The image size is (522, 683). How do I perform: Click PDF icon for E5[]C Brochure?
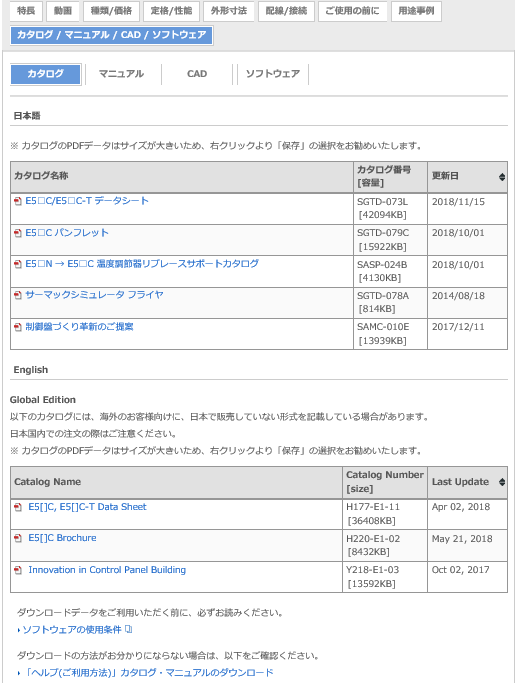[18, 538]
